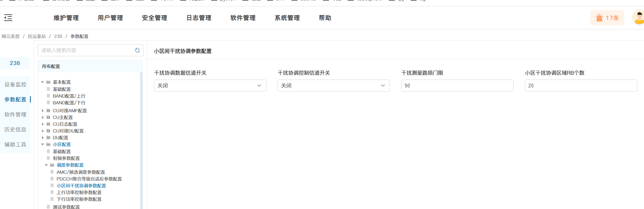Expand the CU对接AMF配置 tree node
644x209 pixels.
pyautogui.click(x=43, y=111)
